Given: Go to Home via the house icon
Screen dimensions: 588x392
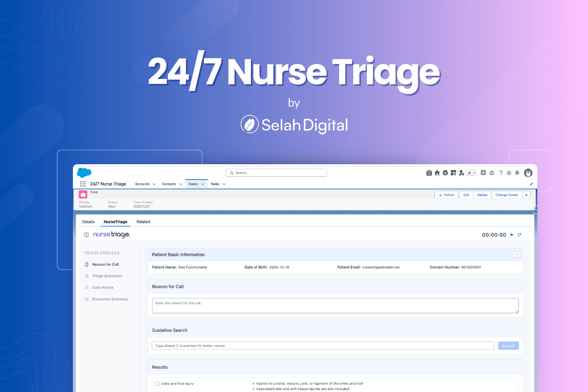Looking at the screenshot, I should (x=437, y=173).
